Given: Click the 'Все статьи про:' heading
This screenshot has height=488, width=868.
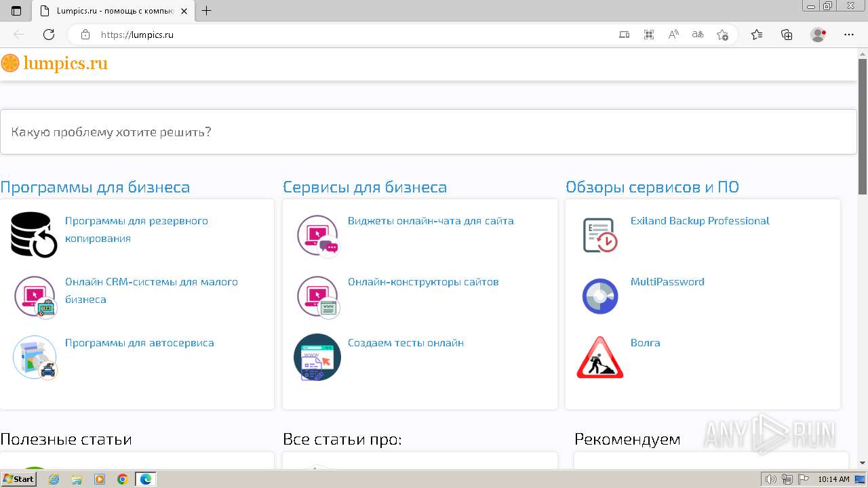Looking at the screenshot, I should click(x=342, y=439).
